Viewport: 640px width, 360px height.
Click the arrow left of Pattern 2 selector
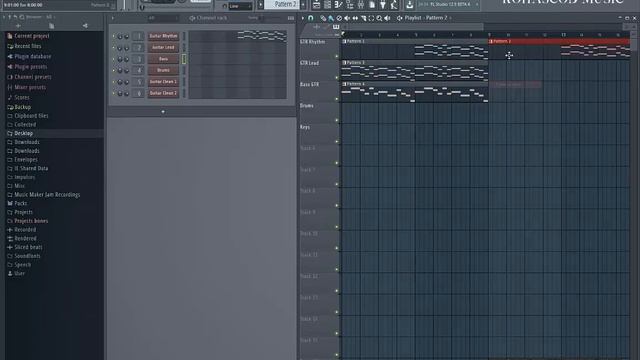click(260, 5)
